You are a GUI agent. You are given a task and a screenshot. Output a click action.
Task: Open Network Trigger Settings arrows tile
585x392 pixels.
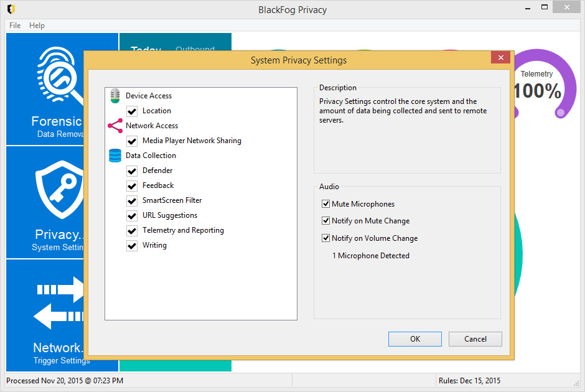[45, 315]
